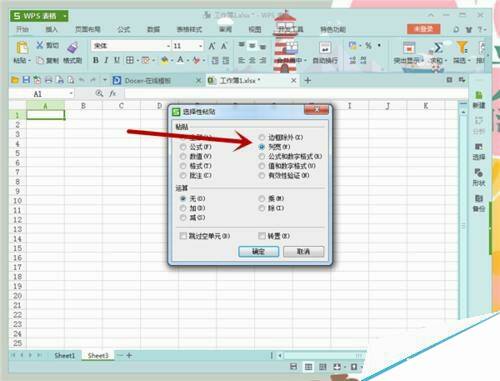Open the fill color dropdown arrow
Screen dimensions: 500x381
click(172, 60)
